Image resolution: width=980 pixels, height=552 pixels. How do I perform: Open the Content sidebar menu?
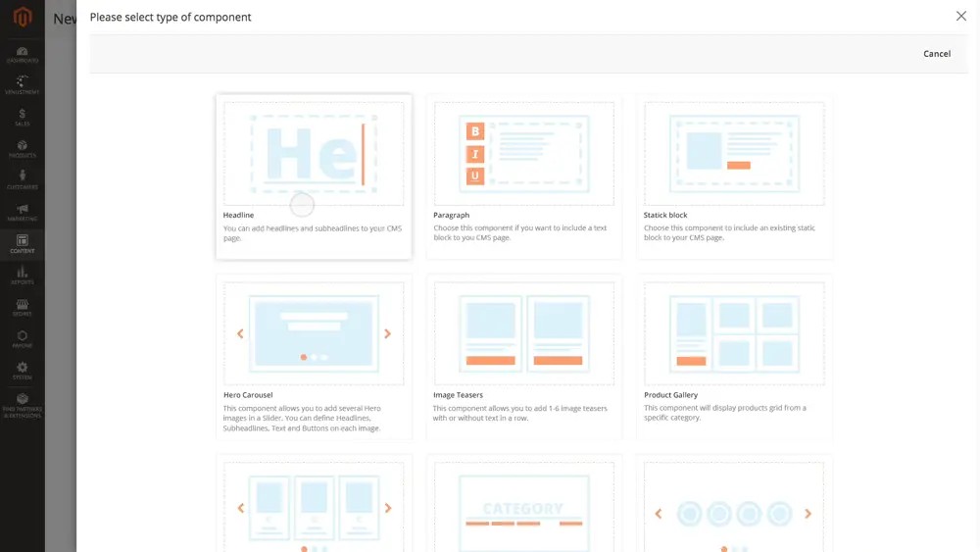point(23,244)
